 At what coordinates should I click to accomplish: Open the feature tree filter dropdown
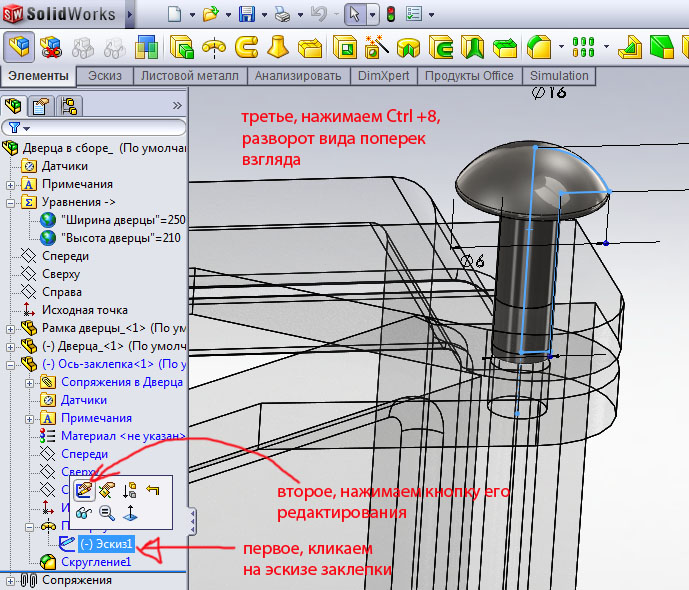point(20,128)
